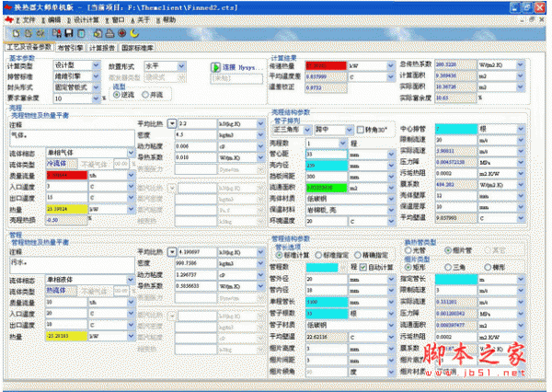Viewport: 552px width, 392px height.
Task: Click the 管心距 input field showing 33
Action: pos(327,154)
